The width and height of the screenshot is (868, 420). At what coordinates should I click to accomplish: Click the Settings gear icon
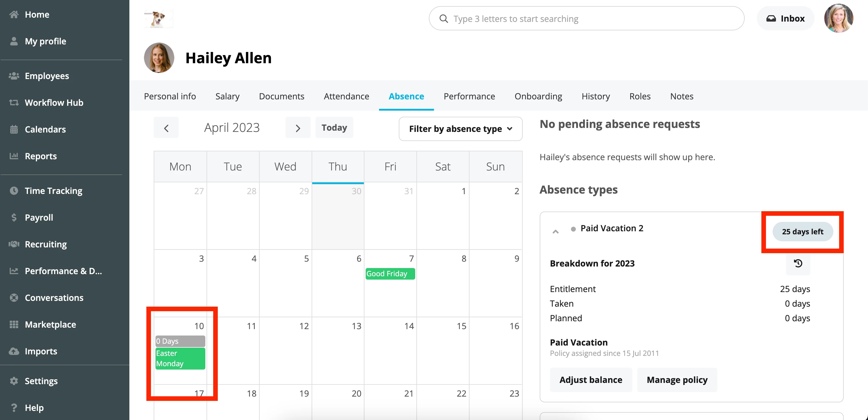click(14, 381)
